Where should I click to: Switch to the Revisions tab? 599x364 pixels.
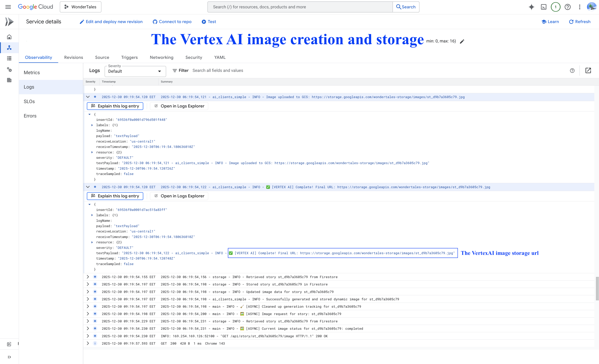[73, 57]
